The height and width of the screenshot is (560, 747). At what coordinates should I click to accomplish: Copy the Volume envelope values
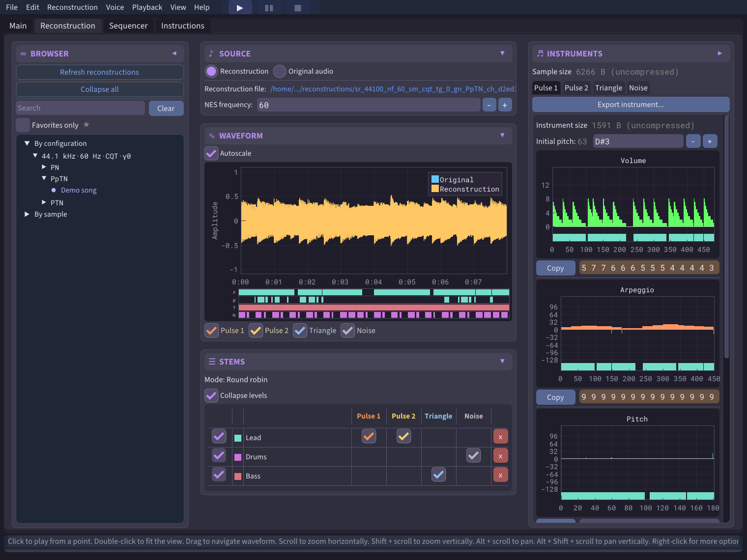[555, 268]
